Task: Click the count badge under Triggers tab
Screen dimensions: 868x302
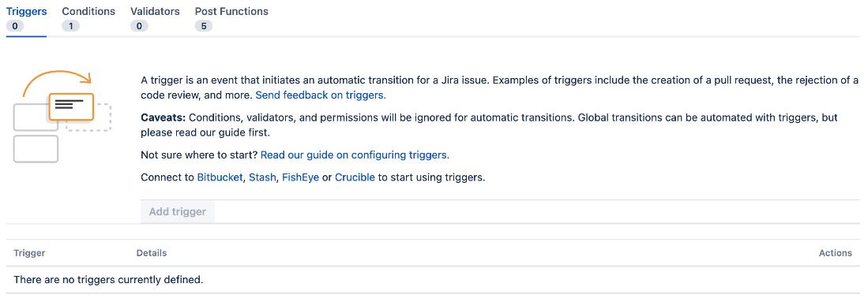Action: point(15,26)
